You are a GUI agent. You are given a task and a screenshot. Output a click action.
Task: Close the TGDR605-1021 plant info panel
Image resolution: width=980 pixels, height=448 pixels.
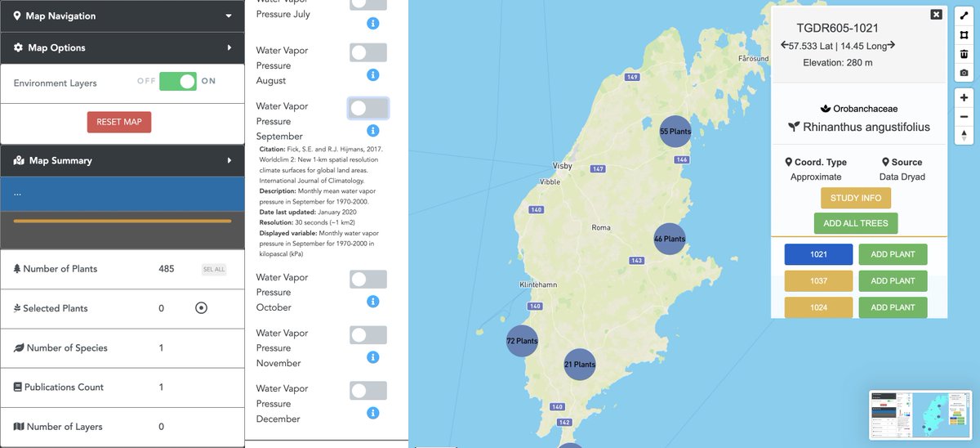click(936, 14)
